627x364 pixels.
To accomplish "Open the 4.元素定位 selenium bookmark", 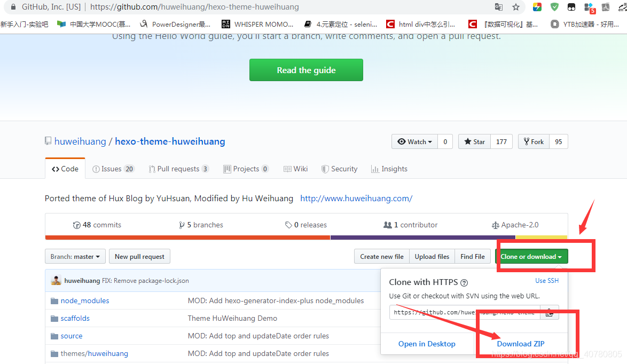I will (341, 25).
